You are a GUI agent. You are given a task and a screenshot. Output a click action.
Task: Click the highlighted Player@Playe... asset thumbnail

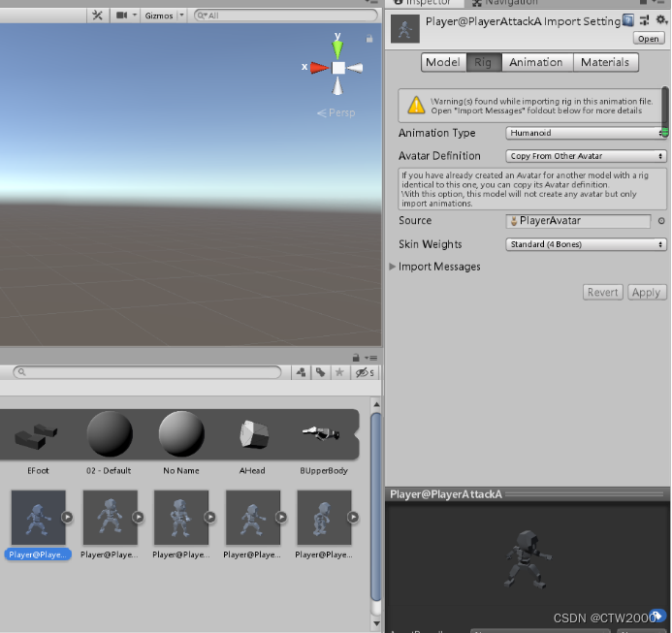pyautogui.click(x=38, y=518)
